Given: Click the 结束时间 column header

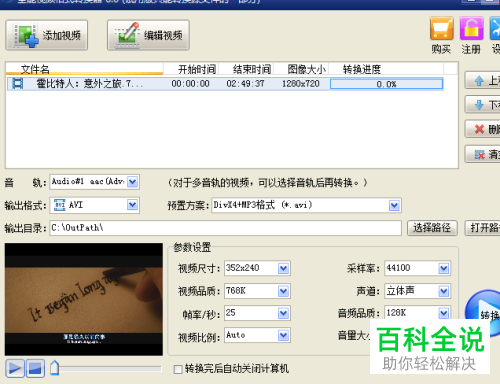Looking at the screenshot, I should pos(252,69).
